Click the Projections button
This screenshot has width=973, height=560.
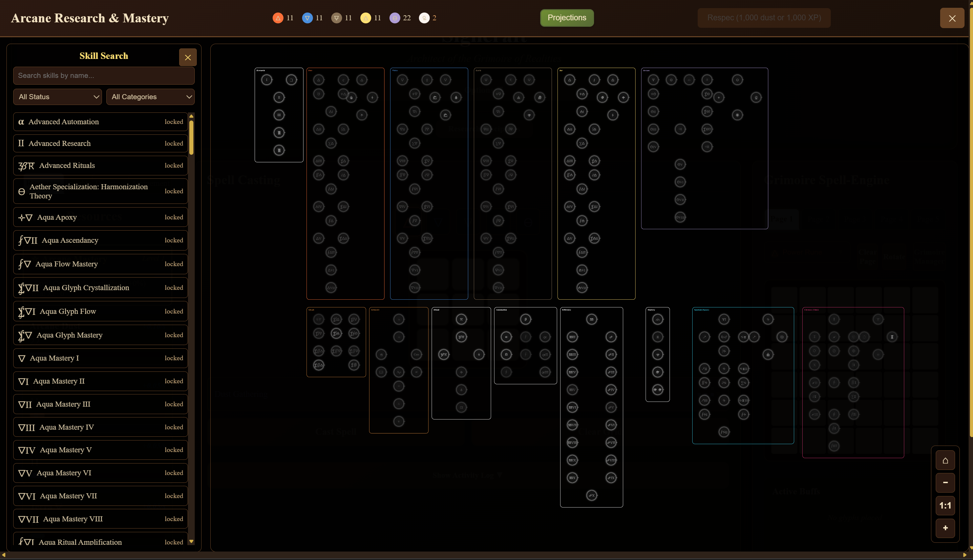click(567, 18)
